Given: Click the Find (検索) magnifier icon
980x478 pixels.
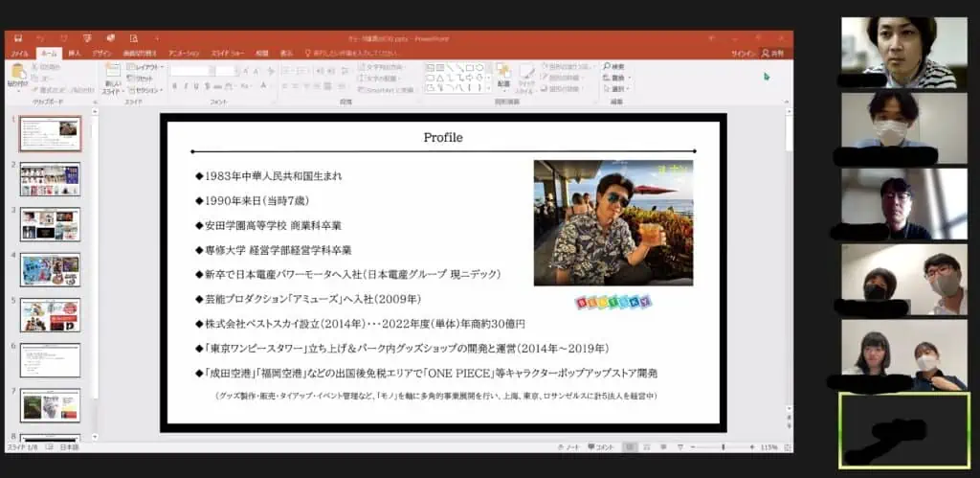Looking at the screenshot, I should pyautogui.click(x=606, y=66).
